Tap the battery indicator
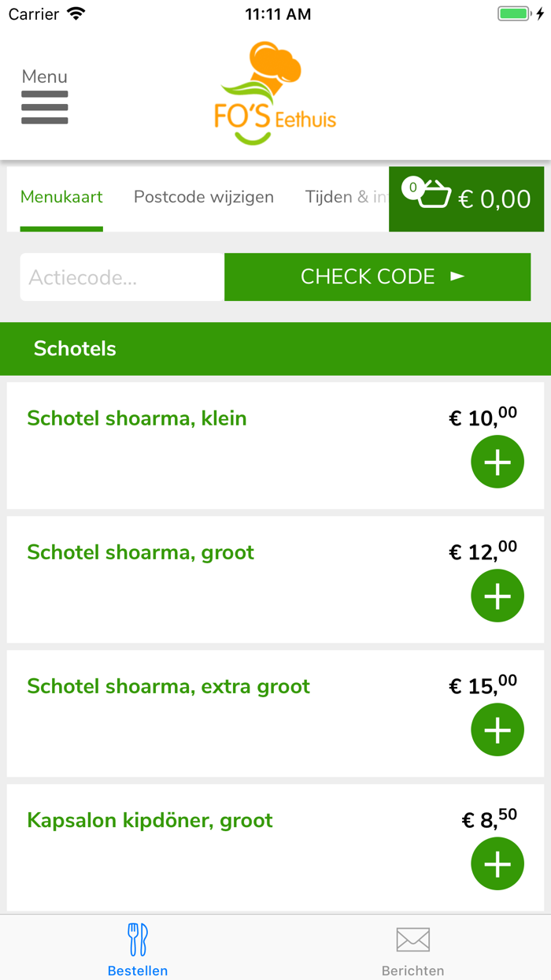The image size is (551, 980). tap(512, 13)
